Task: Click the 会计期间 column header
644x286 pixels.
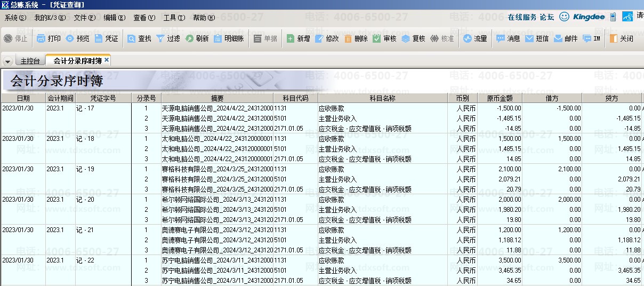Action: click(x=60, y=98)
